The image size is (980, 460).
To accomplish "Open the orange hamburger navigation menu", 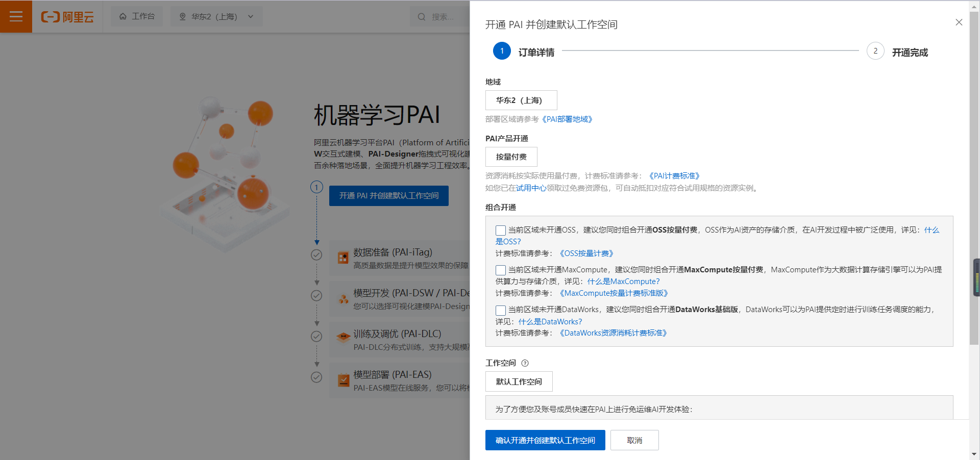I will coord(16,16).
